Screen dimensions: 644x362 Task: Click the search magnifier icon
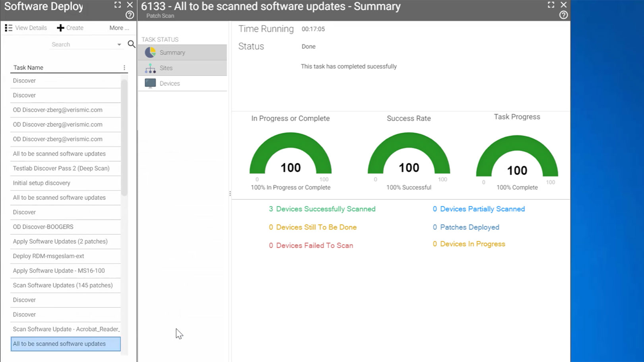131,44
